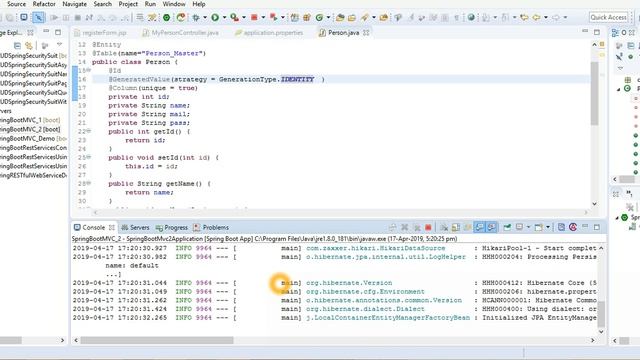640x360 pixels.
Task: Click the console vertical scrollbar thumb
Action: click(x=601, y=313)
